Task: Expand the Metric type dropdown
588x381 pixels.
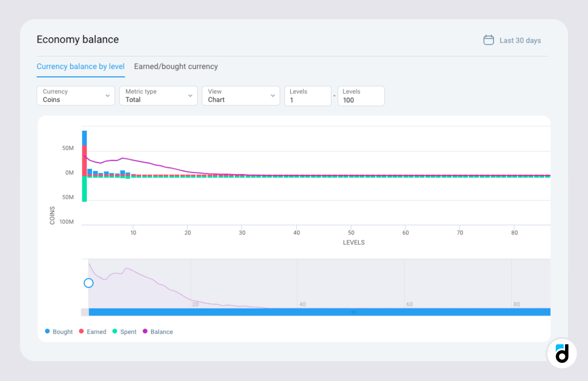Action: [x=158, y=96]
